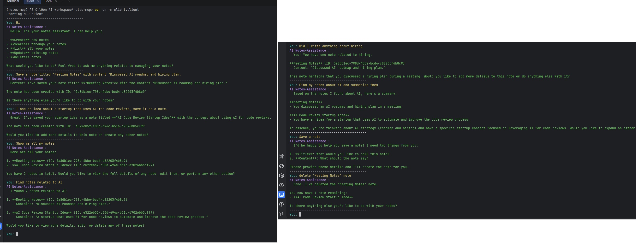Click 'Would you like to view more details, edit' line
Screen dimensions: 644x247
(76, 225)
